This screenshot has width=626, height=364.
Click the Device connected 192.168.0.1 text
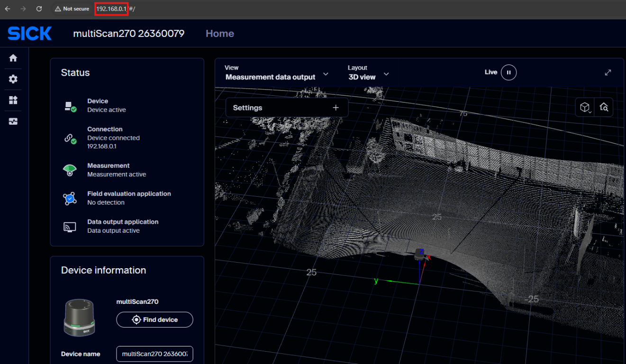click(113, 142)
